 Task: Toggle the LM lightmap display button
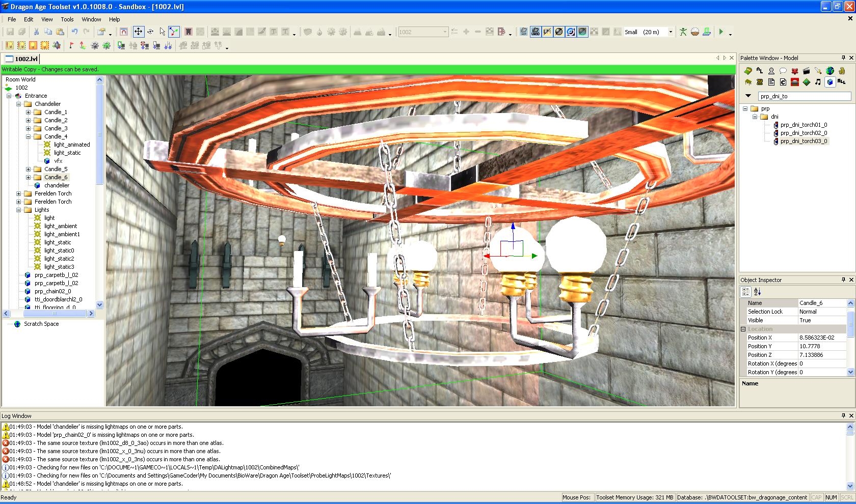tap(547, 32)
